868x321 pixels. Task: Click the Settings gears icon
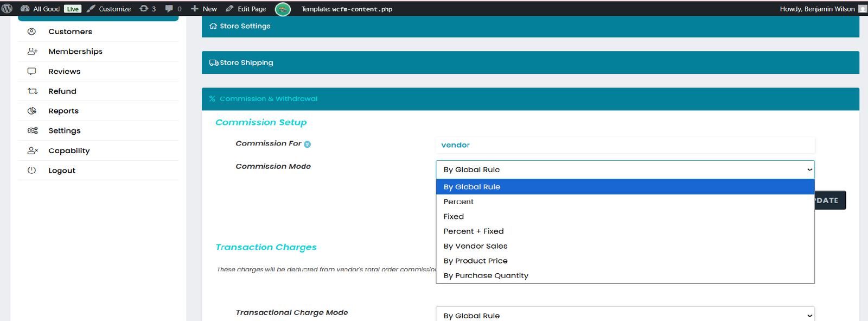coord(33,130)
